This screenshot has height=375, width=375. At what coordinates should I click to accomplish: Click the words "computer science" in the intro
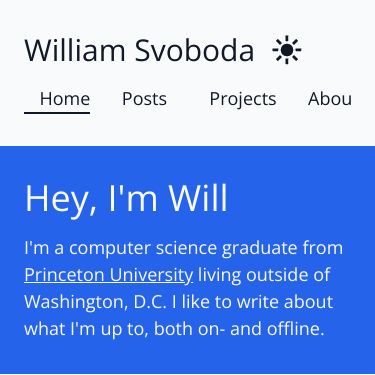tap(143, 249)
